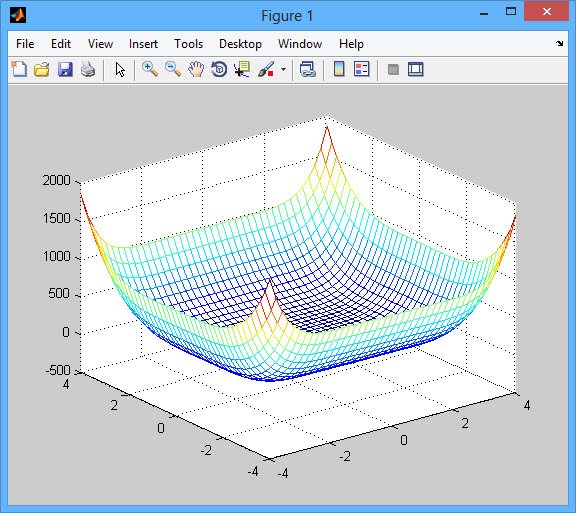Open the Insert menu

click(x=143, y=44)
